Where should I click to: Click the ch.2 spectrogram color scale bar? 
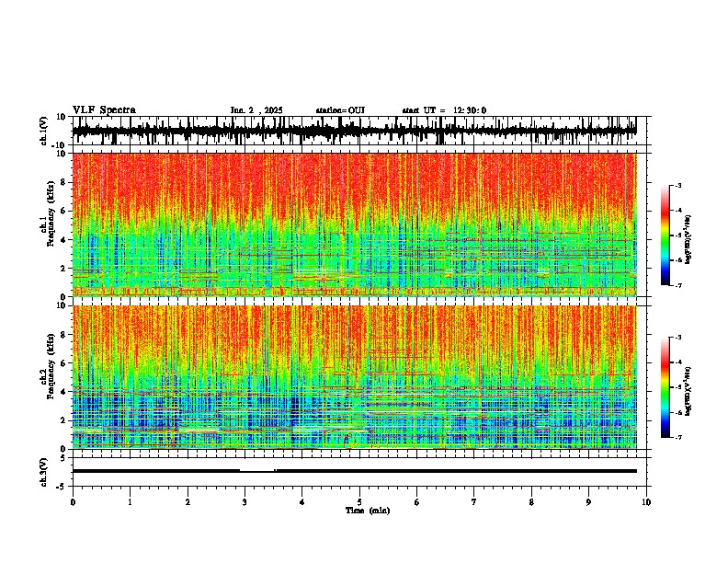point(665,387)
